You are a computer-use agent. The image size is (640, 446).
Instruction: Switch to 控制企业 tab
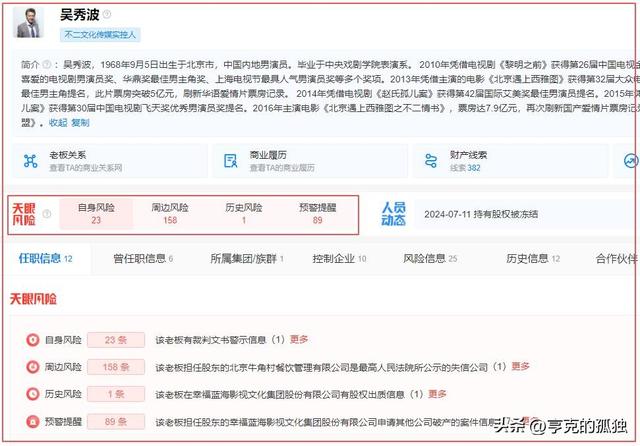[339, 258]
